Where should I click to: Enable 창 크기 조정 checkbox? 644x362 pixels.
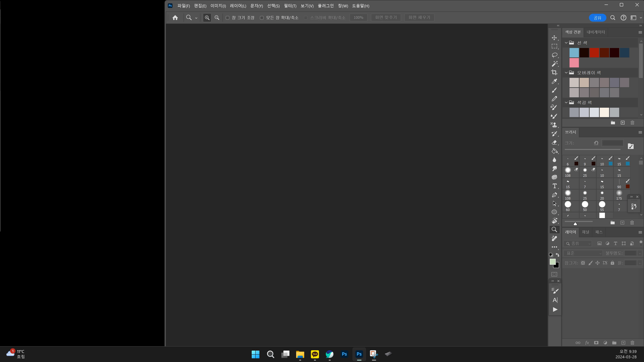228,18
